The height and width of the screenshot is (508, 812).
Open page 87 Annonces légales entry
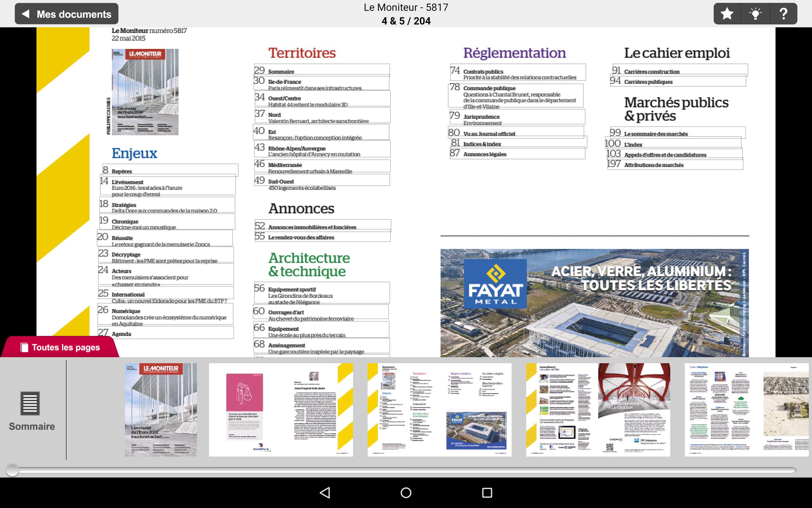pos(518,153)
